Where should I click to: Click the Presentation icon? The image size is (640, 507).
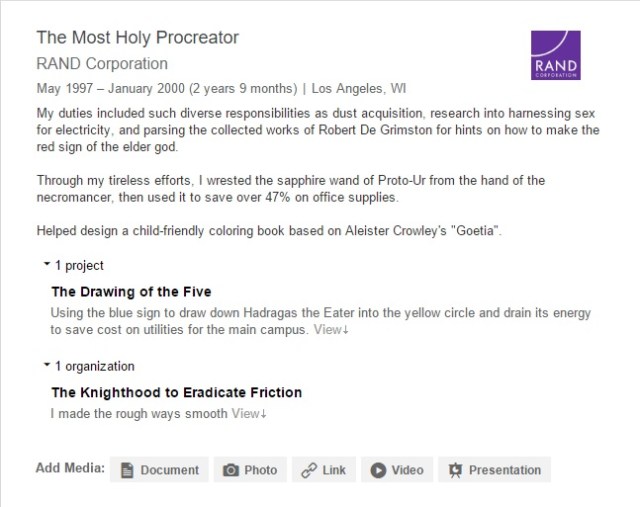pyautogui.click(x=456, y=470)
